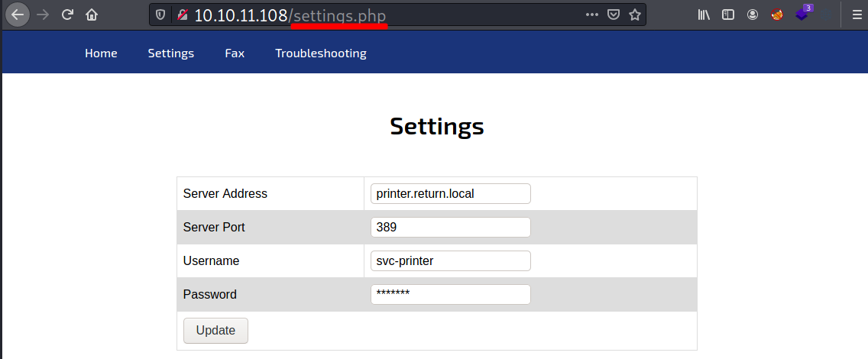Viewport: 868px width, 359px height.
Task: Click the Username field containing svc-printer
Action: tap(450, 260)
